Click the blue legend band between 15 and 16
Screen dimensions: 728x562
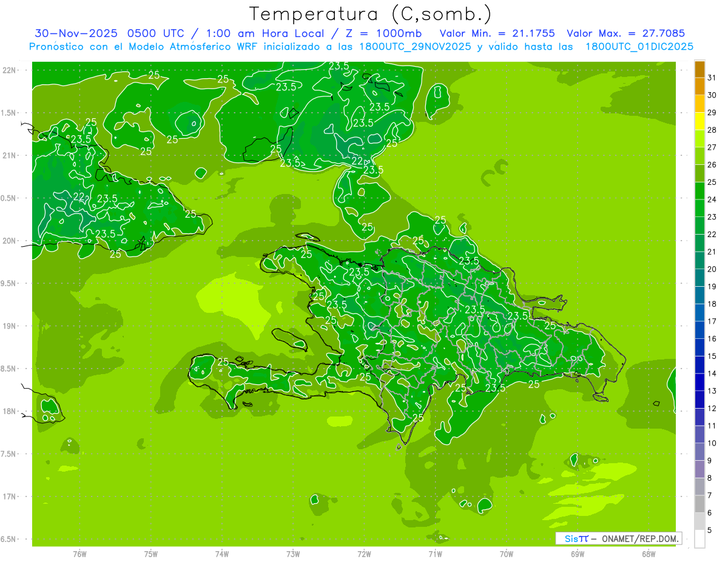(x=699, y=348)
